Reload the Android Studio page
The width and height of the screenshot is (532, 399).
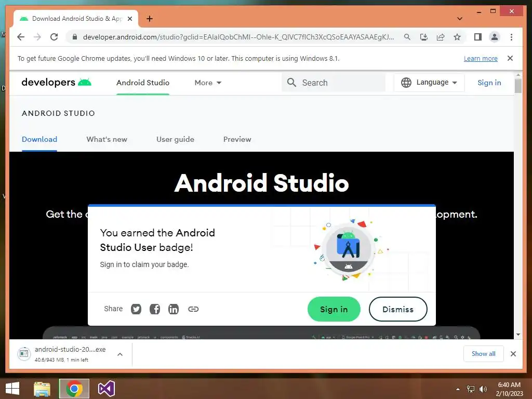(54, 37)
